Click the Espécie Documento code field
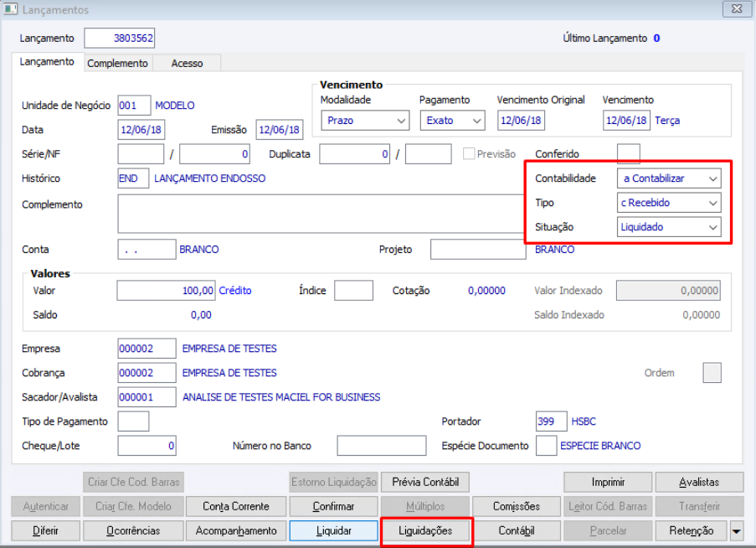 pyautogui.click(x=546, y=446)
